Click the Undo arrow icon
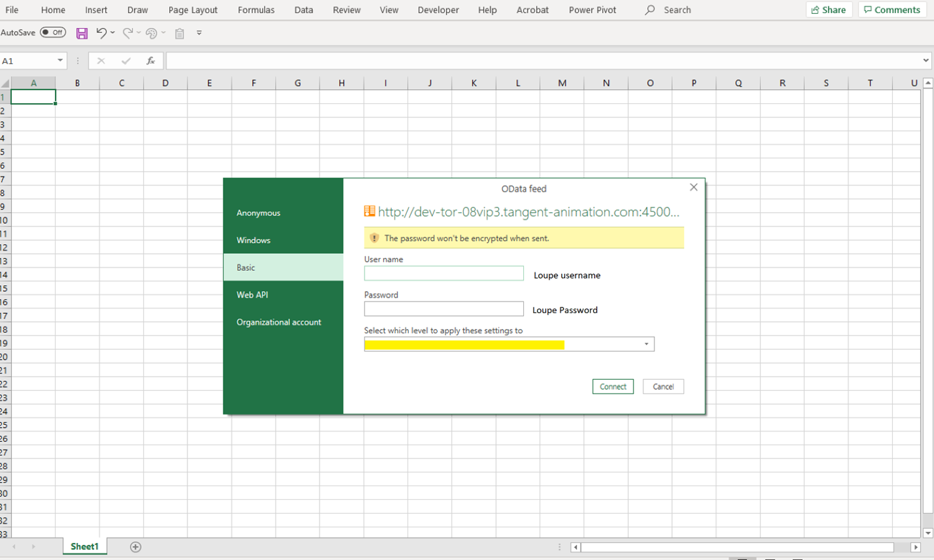Image resolution: width=934 pixels, height=560 pixels. tap(101, 33)
